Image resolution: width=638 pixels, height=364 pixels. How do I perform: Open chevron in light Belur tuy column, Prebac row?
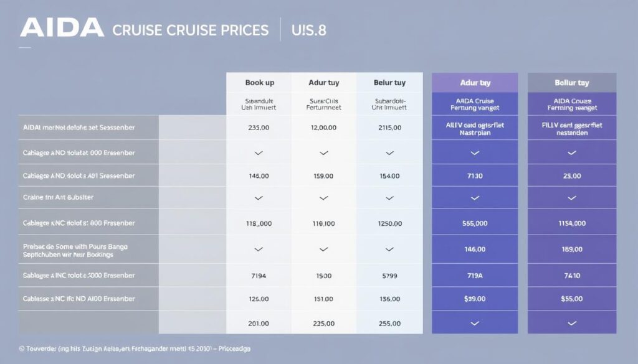point(389,250)
